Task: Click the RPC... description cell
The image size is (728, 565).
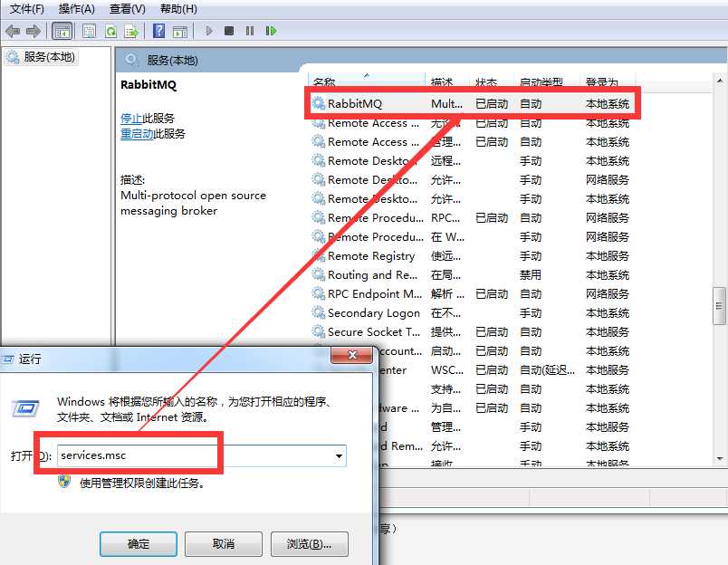Action: click(445, 217)
